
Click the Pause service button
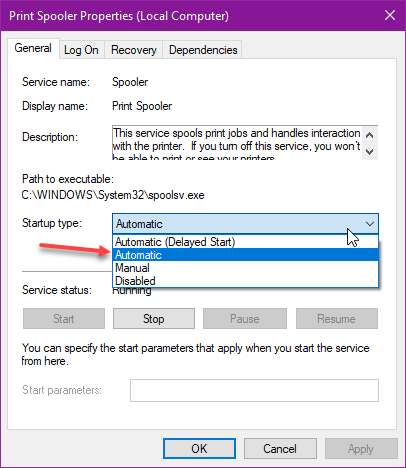tap(245, 319)
